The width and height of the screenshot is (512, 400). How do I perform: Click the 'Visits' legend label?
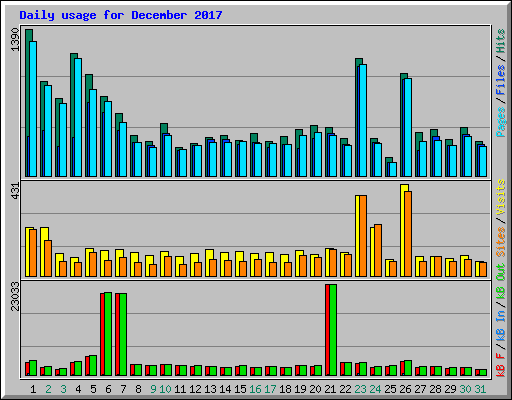click(500, 197)
